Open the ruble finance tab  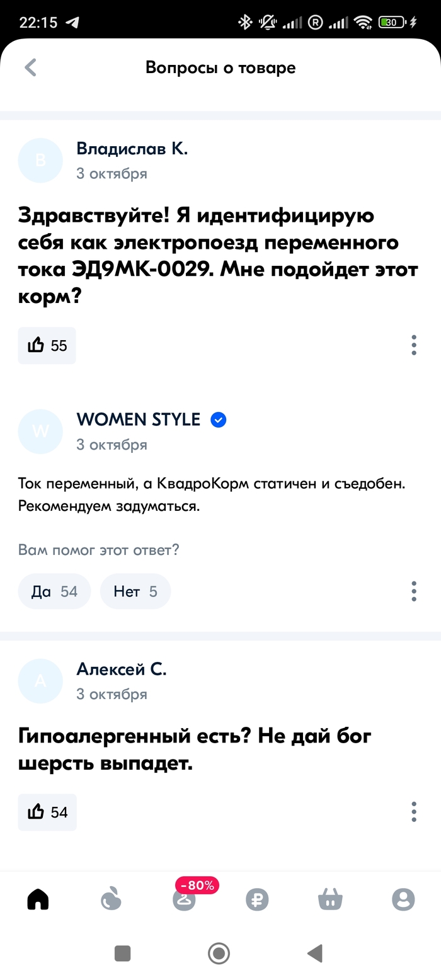pyautogui.click(x=257, y=901)
